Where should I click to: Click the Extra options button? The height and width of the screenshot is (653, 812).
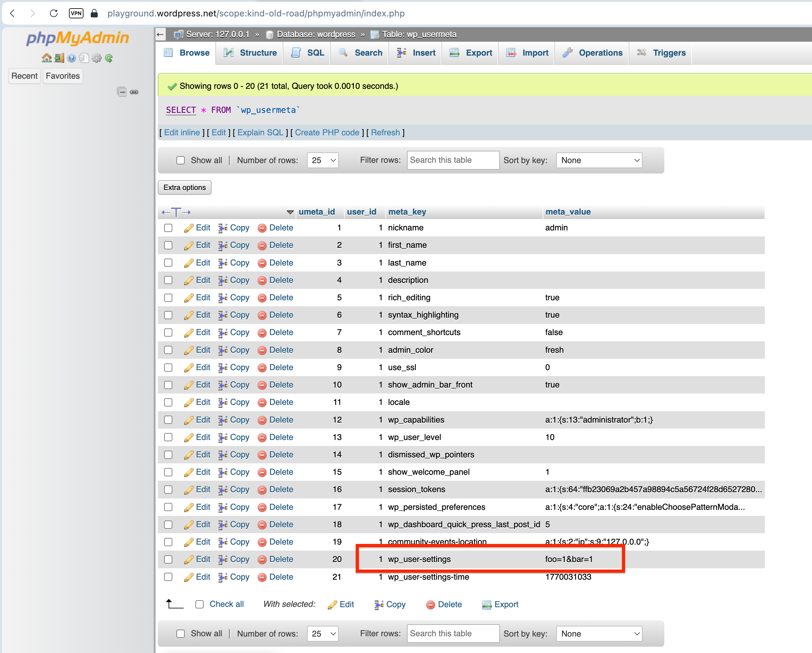click(x=185, y=187)
